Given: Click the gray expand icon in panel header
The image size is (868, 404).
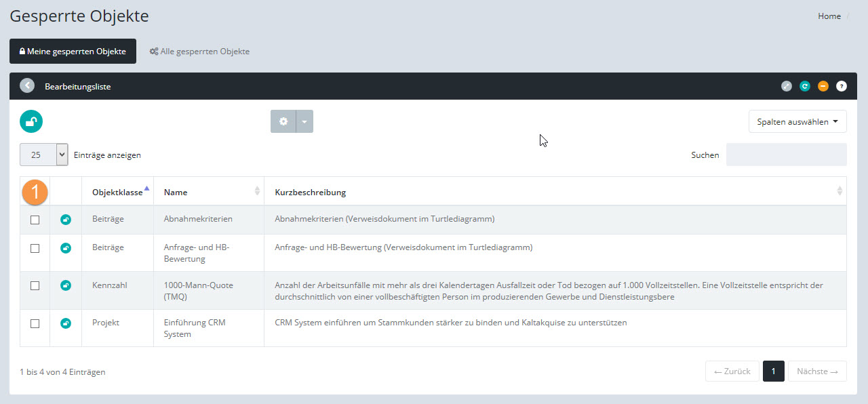Looking at the screenshot, I should click(786, 86).
